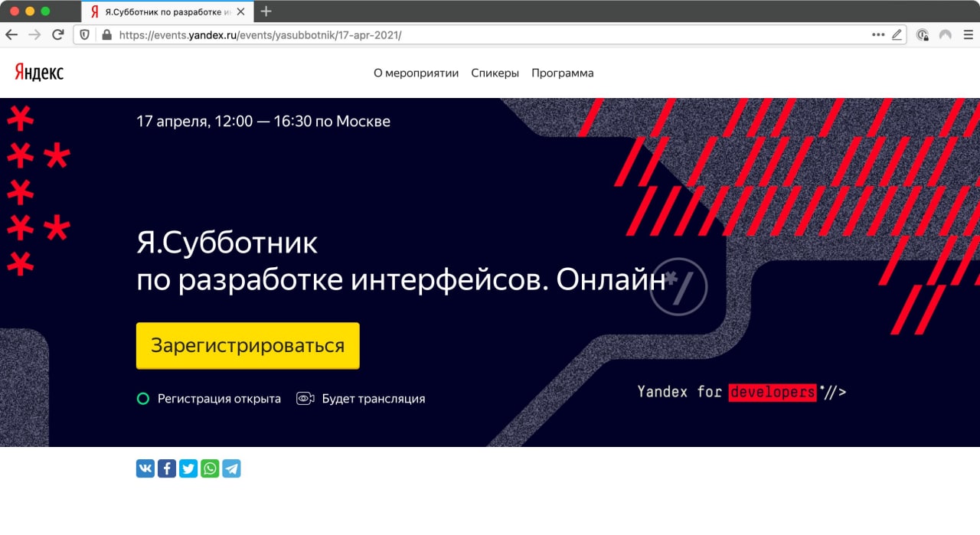Share the event on VK

click(x=145, y=468)
